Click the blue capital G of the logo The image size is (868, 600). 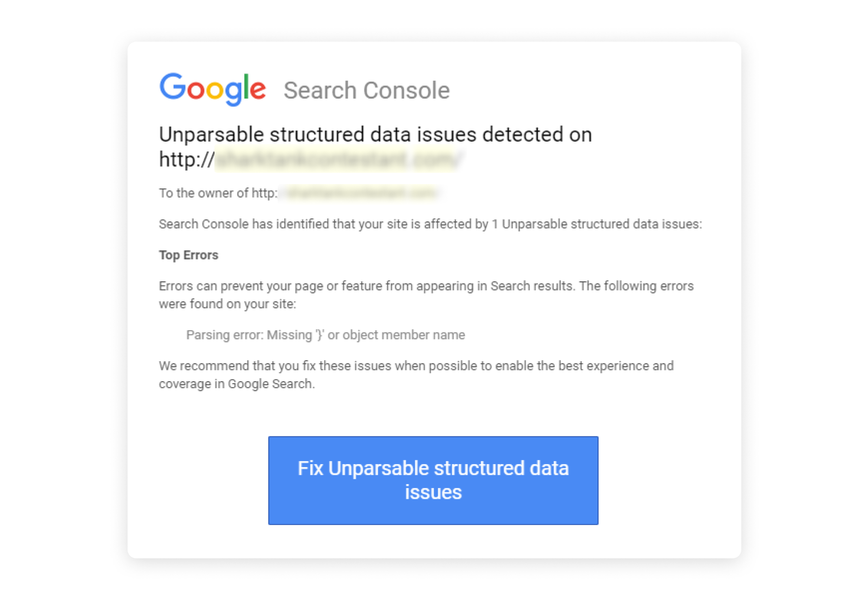[x=173, y=86]
